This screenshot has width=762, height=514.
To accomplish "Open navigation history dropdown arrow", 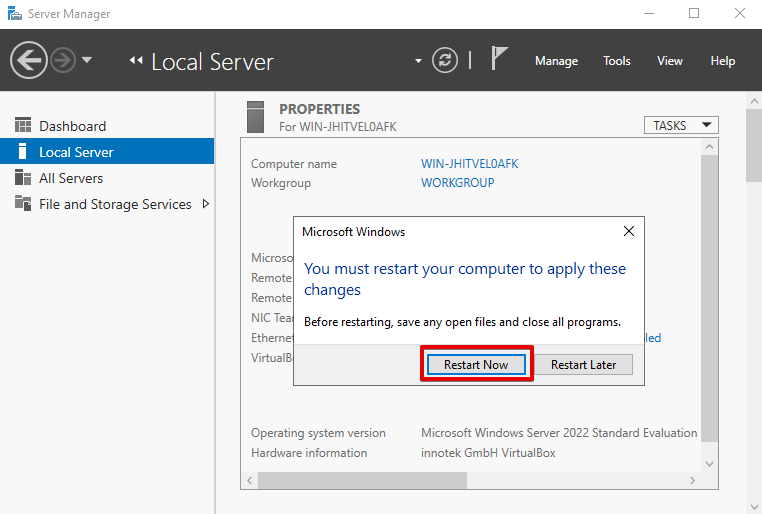I will [87, 60].
